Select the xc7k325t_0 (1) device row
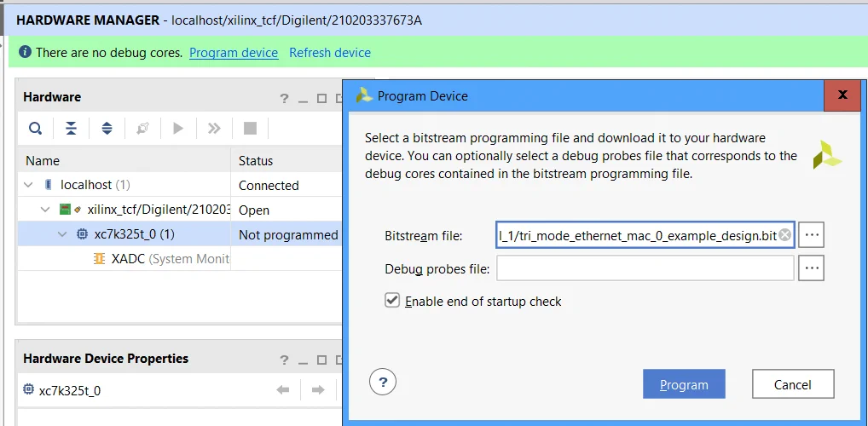The height and width of the screenshot is (426, 868). click(x=180, y=234)
